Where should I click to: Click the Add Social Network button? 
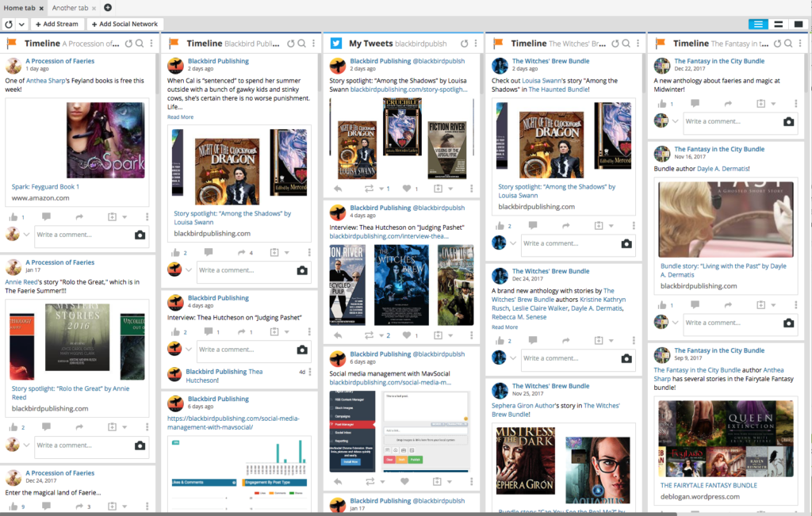pos(124,25)
